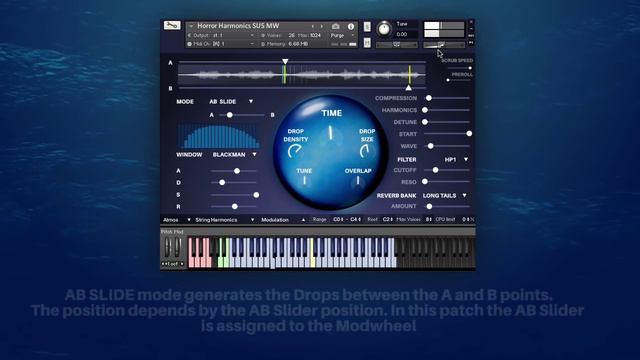Go to previous instrument arrow

coord(313,26)
